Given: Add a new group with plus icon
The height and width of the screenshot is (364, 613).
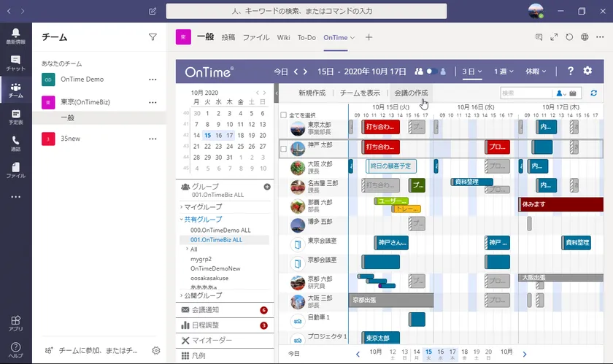Looking at the screenshot, I should pos(267,187).
